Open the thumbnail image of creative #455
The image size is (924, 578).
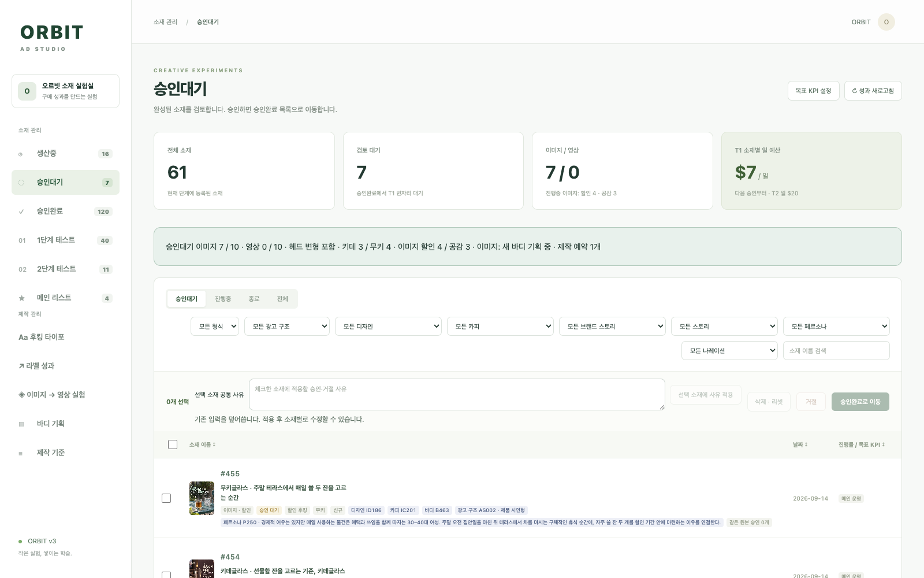click(202, 498)
